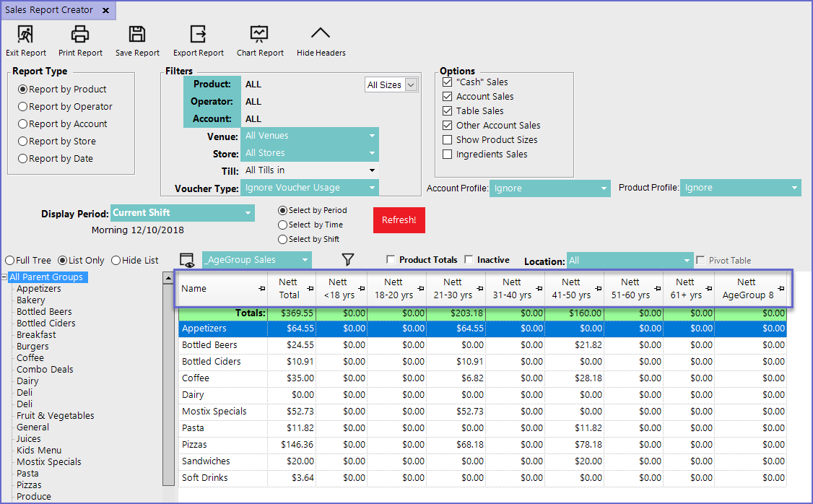Collapse headers with Hide Headers icon
This screenshot has height=504, width=813.
(321, 34)
